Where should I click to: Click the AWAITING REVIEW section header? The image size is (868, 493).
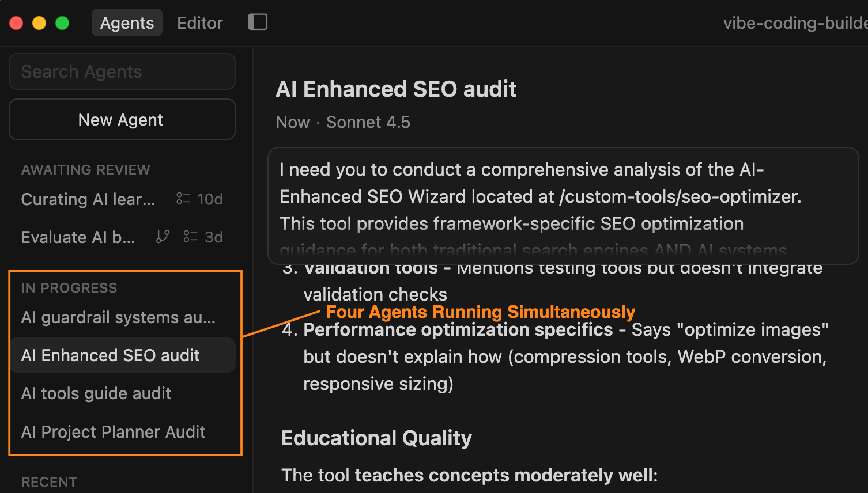click(85, 170)
